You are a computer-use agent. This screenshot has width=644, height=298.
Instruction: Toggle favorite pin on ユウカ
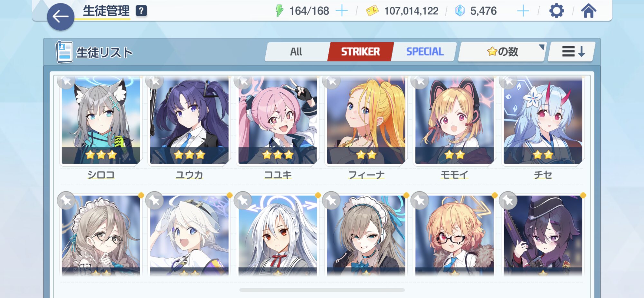pos(155,81)
